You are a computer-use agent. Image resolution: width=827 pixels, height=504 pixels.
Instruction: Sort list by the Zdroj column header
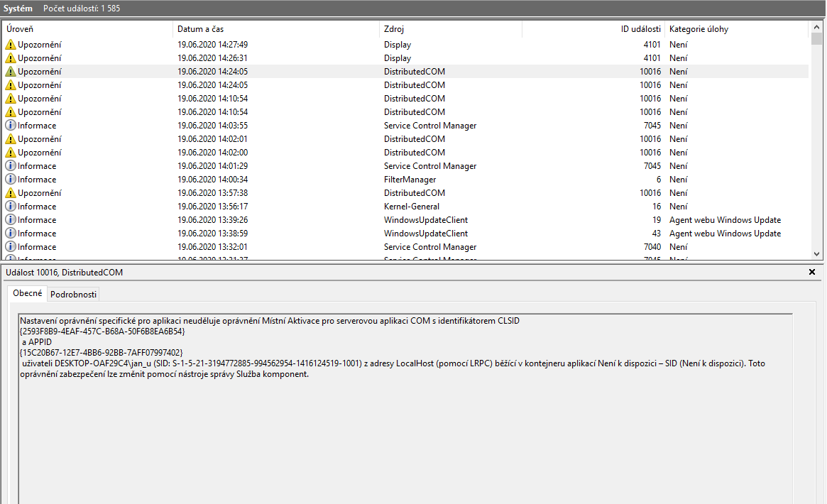pyautogui.click(x=450, y=29)
